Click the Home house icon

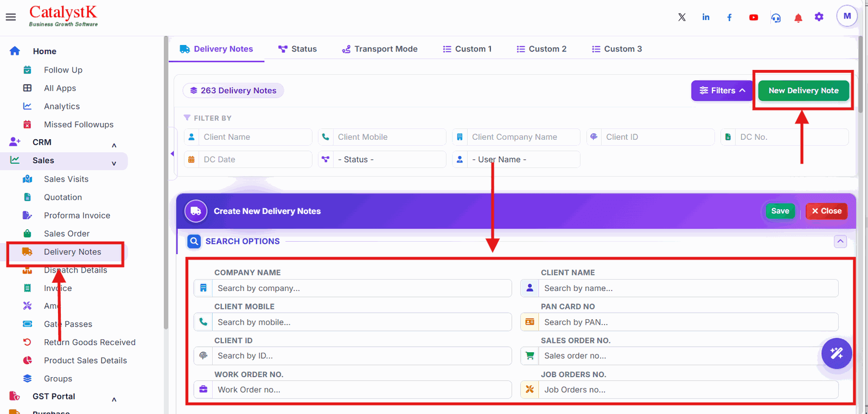(15, 51)
